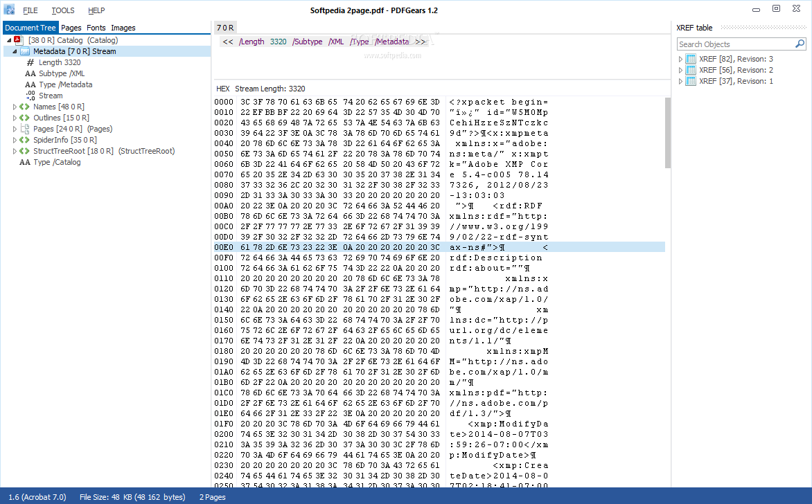Image resolution: width=812 pixels, height=504 pixels.
Task: Click the pages icon beside Pages [24 0 R]
Action: 25,129
